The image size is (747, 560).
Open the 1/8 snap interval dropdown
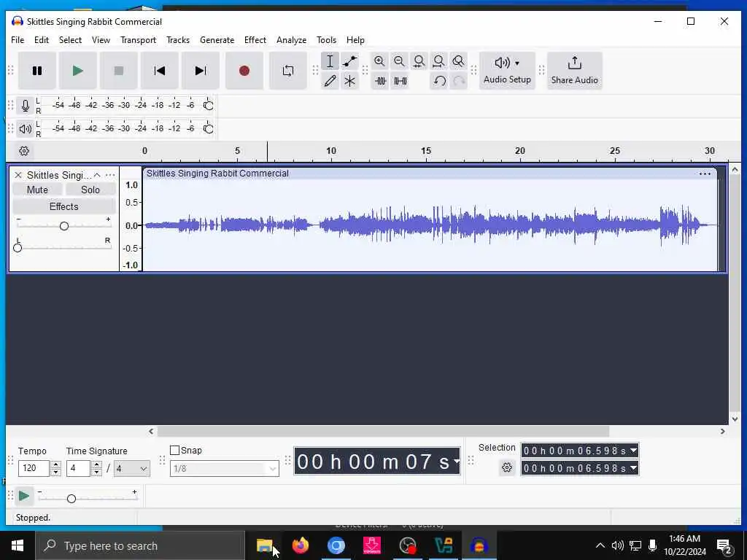225,469
